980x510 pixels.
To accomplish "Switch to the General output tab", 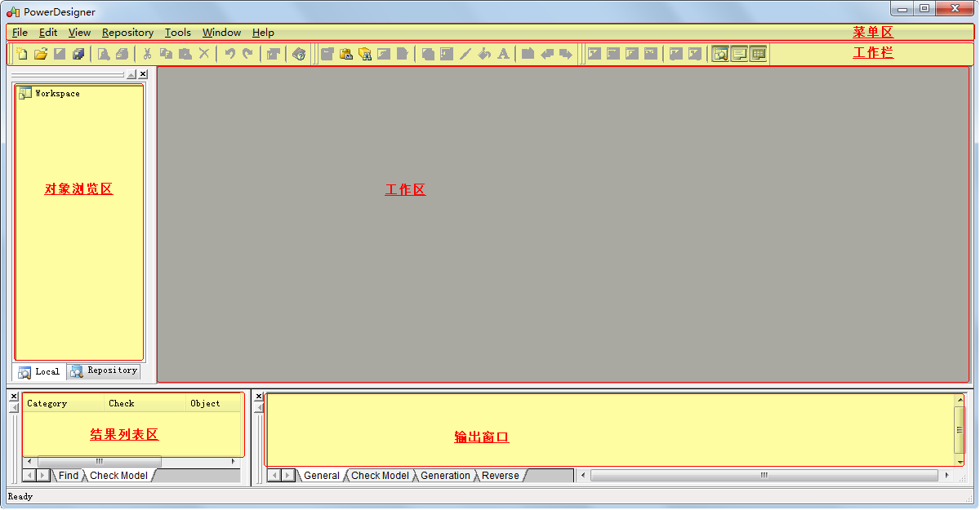I will coord(322,476).
